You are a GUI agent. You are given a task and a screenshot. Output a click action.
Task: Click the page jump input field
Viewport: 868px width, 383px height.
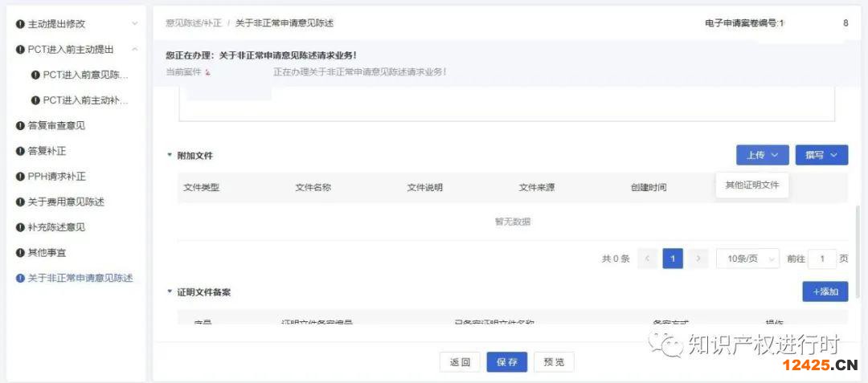coord(822,259)
